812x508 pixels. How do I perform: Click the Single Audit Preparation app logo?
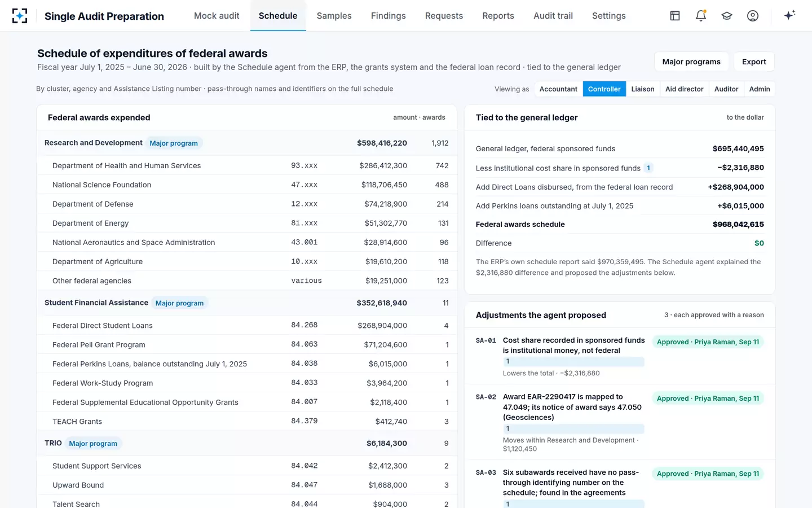tap(20, 16)
